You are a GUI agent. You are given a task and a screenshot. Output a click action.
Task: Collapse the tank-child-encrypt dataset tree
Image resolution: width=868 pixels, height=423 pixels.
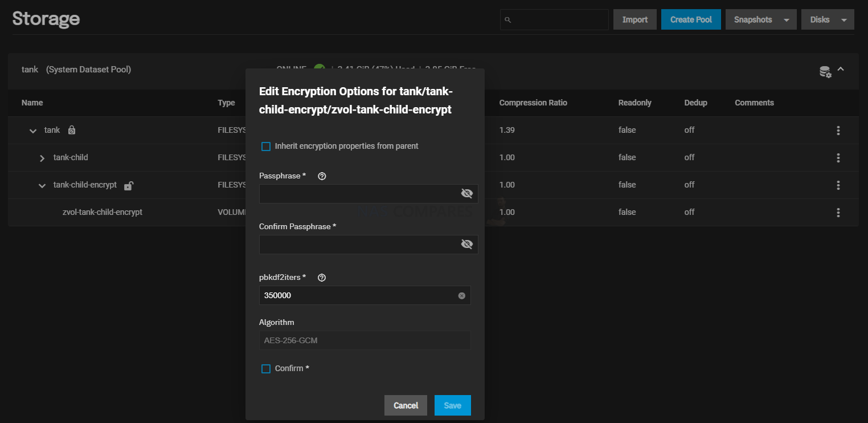(42, 185)
